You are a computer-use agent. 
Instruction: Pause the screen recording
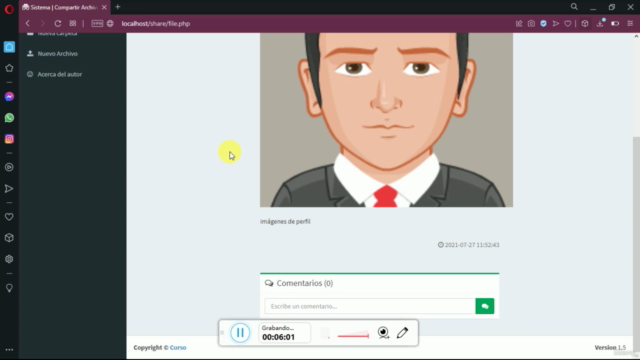pyautogui.click(x=240, y=333)
